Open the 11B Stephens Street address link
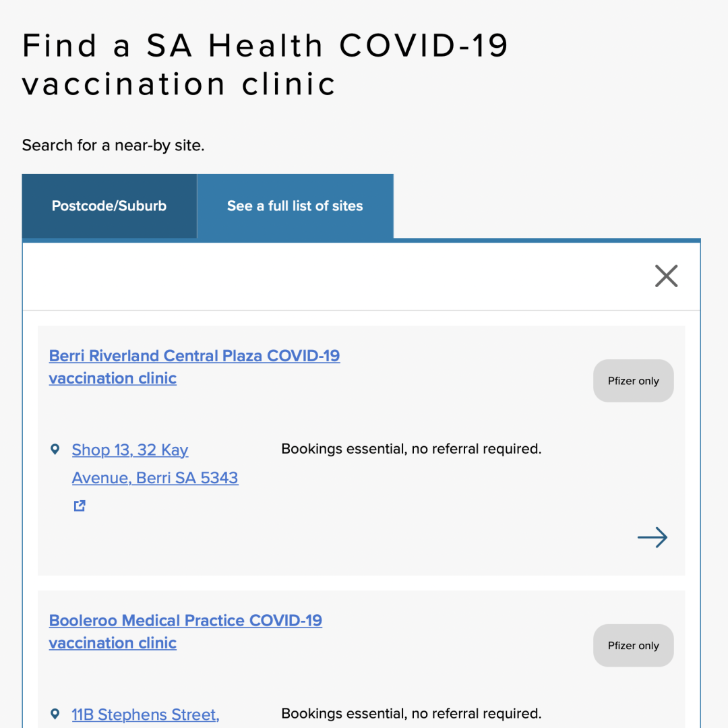 click(146, 715)
